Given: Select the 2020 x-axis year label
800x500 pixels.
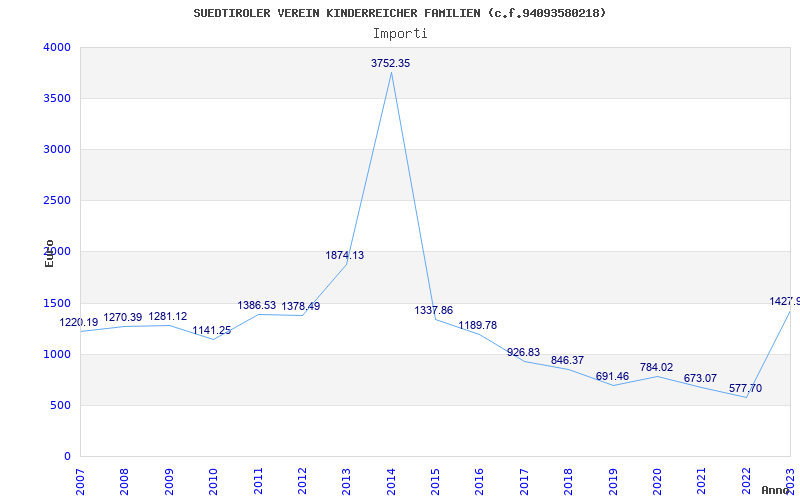Looking at the screenshot, I should (657, 481).
